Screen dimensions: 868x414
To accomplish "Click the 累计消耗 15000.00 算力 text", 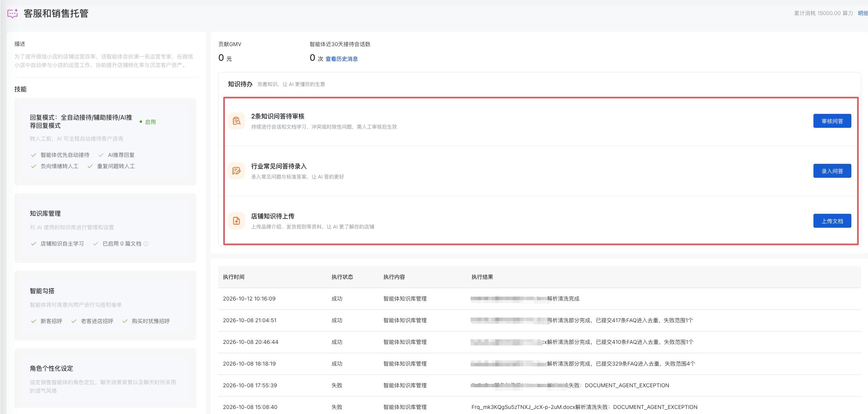I will (x=823, y=13).
